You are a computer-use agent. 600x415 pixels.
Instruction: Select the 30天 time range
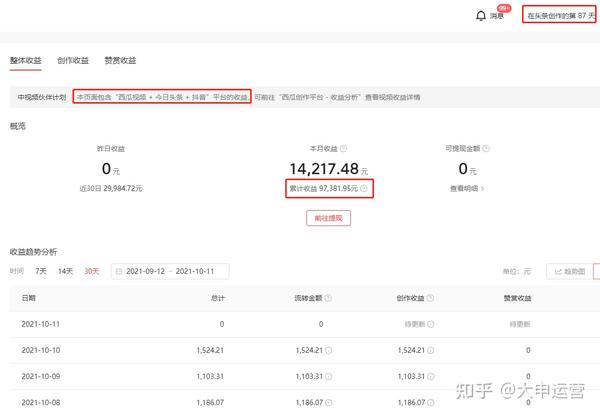point(92,271)
